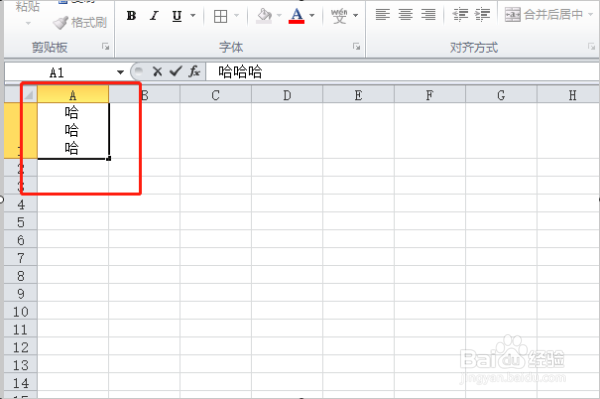Align text right

tap(428, 15)
